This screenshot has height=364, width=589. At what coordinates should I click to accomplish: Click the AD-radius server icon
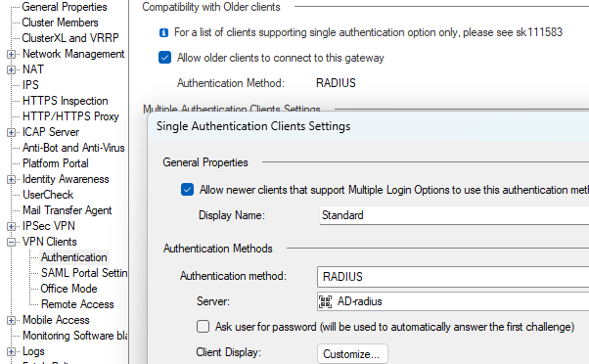(x=325, y=301)
